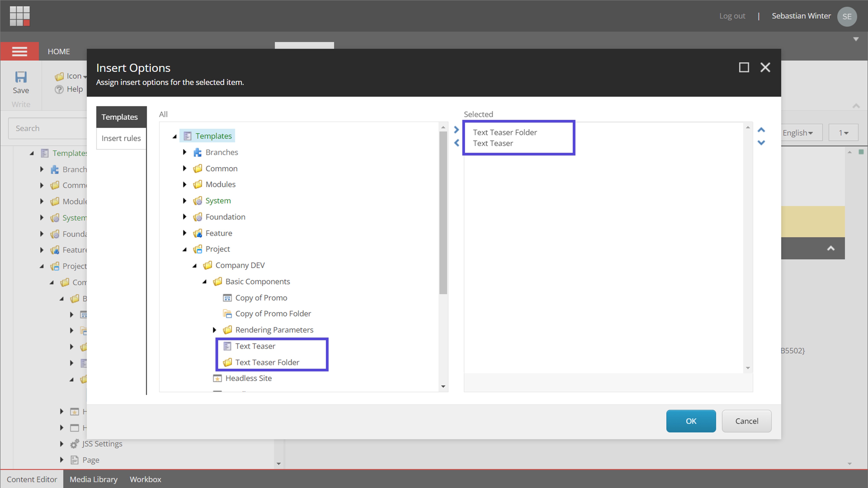Switch to the Insert rules tab
868x488 pixels.
click(x=121, y=138)
